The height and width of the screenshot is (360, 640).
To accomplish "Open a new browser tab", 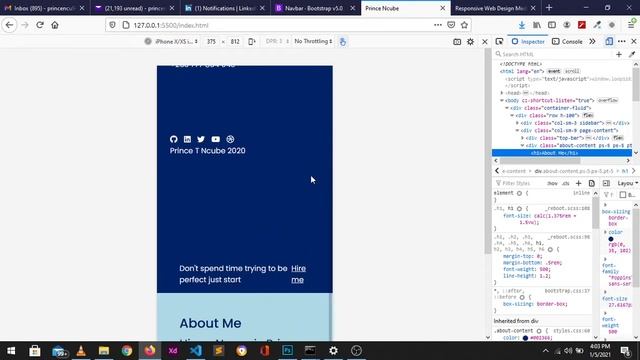I will pos(549,8).
